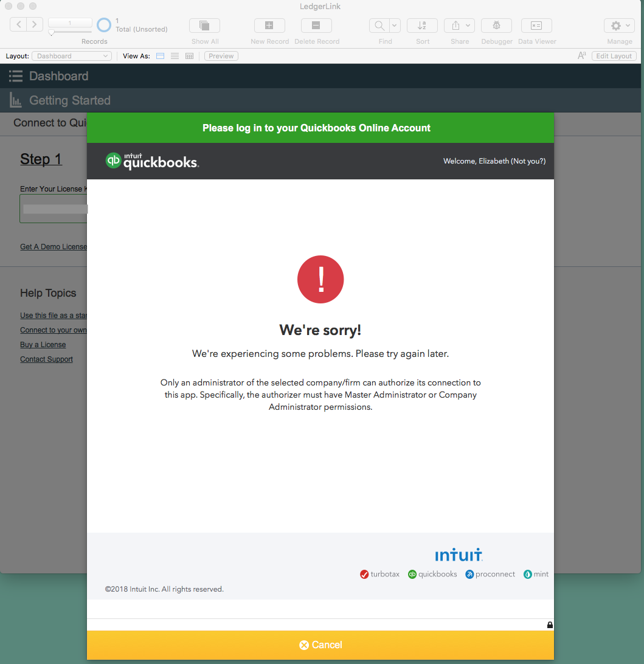Viewport: 644px width, 664px height.
Task: Open the Data Viewer
Action: (536, 26)
